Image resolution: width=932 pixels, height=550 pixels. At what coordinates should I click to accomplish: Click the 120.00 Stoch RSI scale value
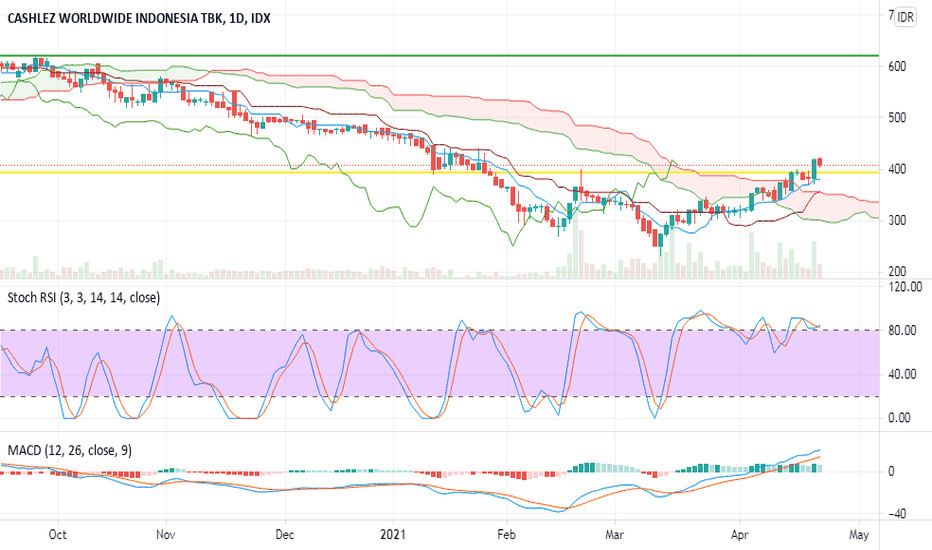[905, 287]
